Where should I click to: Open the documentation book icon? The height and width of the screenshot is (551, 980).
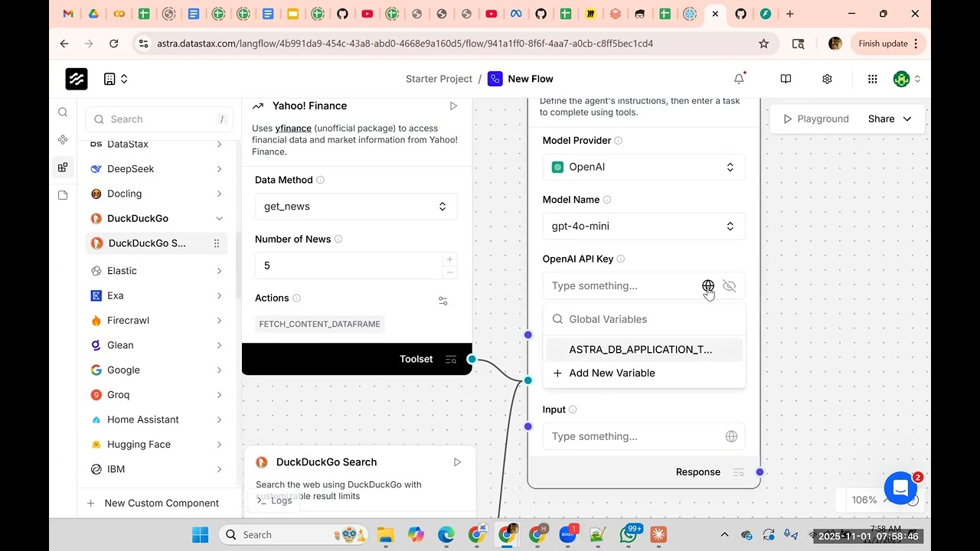click(786, 79)
